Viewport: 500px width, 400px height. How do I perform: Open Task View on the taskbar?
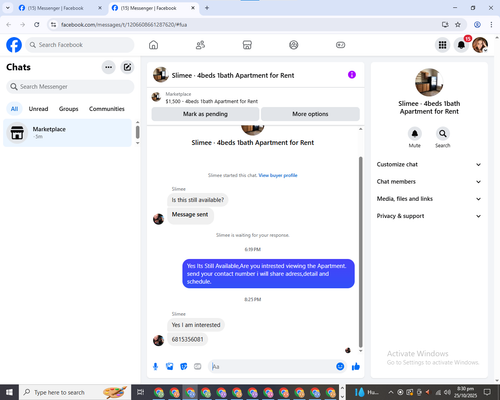click(x=141, y=392)
